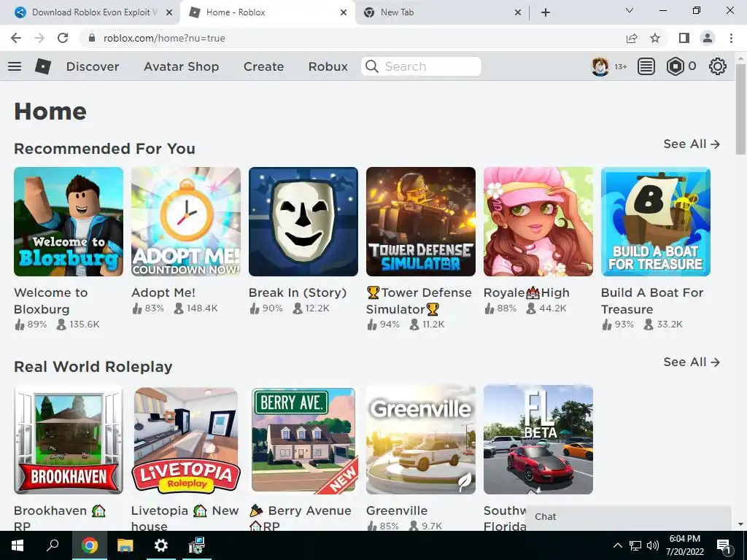Open Settings from the taskbar
The image size is (747, 560).
click(x=161, y=545)
